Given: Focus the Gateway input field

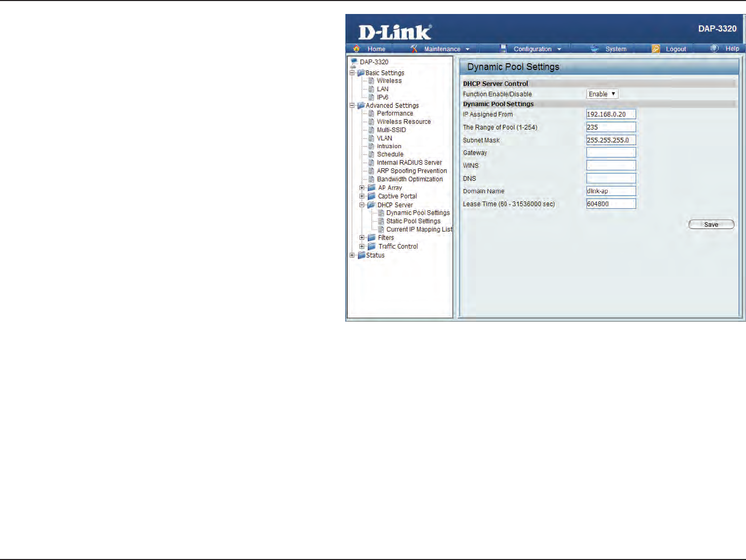Looking at the screenshot, I should click(x=611, y=152).
